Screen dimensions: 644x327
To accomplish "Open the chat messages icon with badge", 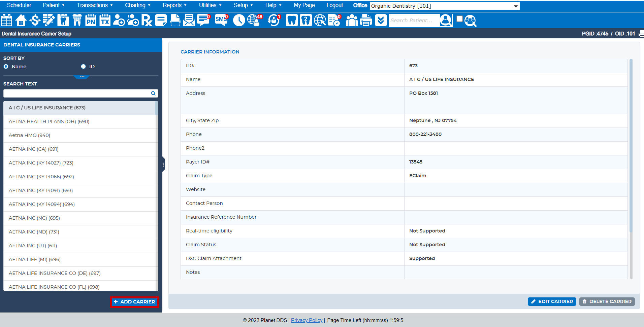I will pos(204,21).
